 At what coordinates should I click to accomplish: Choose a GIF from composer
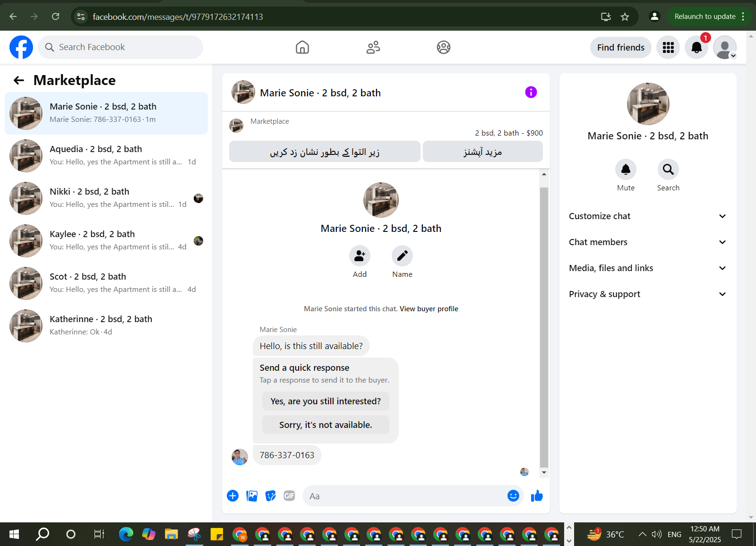(289, 495)
